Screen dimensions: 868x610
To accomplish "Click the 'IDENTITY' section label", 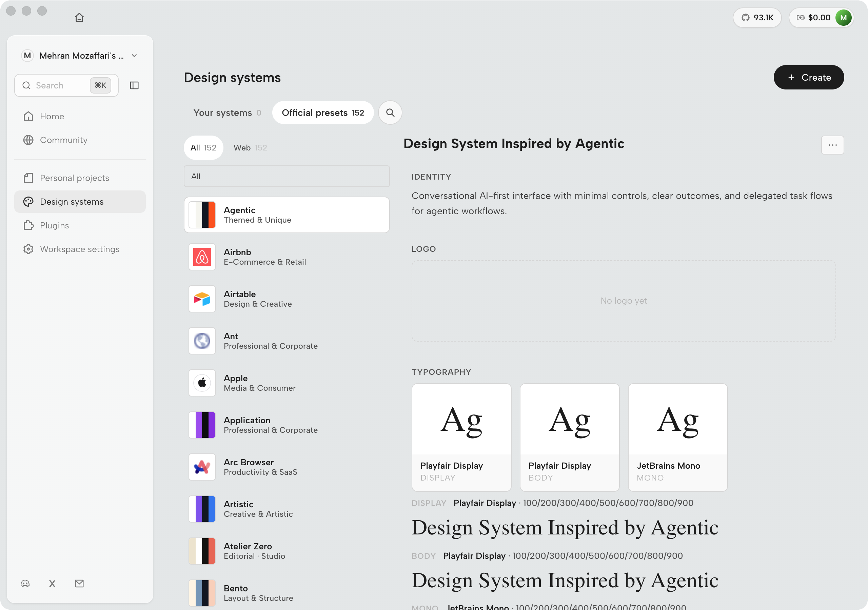I will [x=431, y=177].
